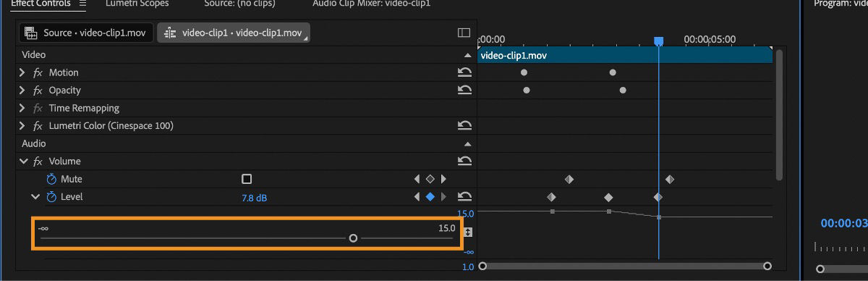The image size is (868, 281).
Task: Toggle the Level animation stopwatch
Action: (x=51, y=197)
